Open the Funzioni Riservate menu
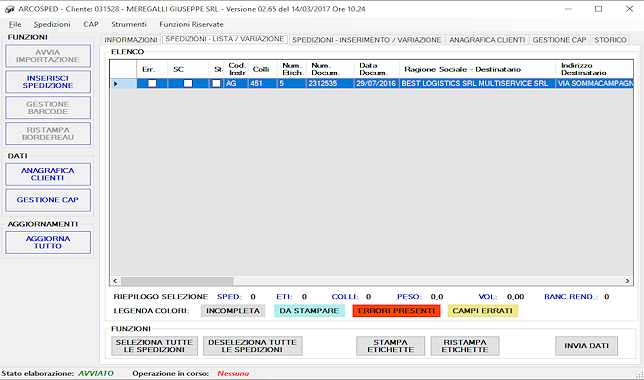Screen dimensions: 644x380 pos(191,24)
